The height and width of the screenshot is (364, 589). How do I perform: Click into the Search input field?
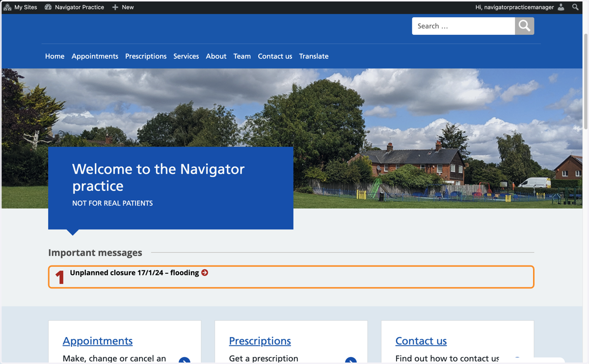(x=463, y=26)
